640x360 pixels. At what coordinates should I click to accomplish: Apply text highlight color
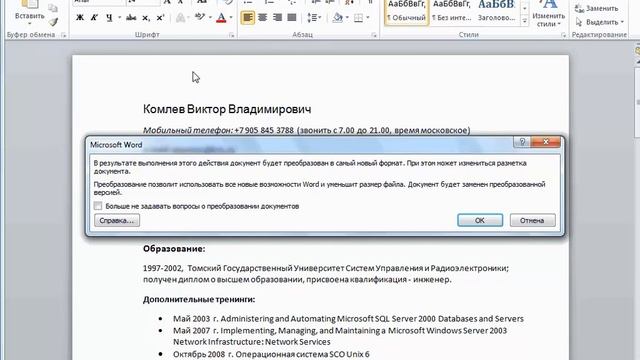200,18
